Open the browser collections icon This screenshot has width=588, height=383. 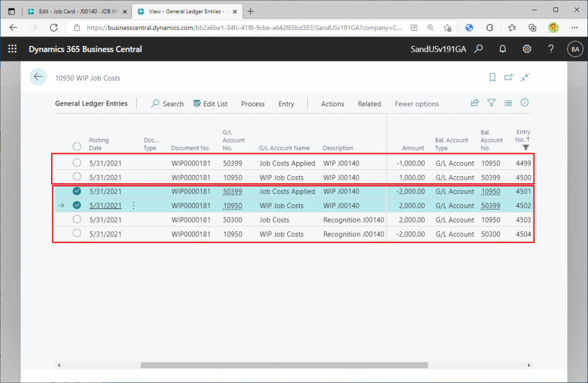(532, 28)
